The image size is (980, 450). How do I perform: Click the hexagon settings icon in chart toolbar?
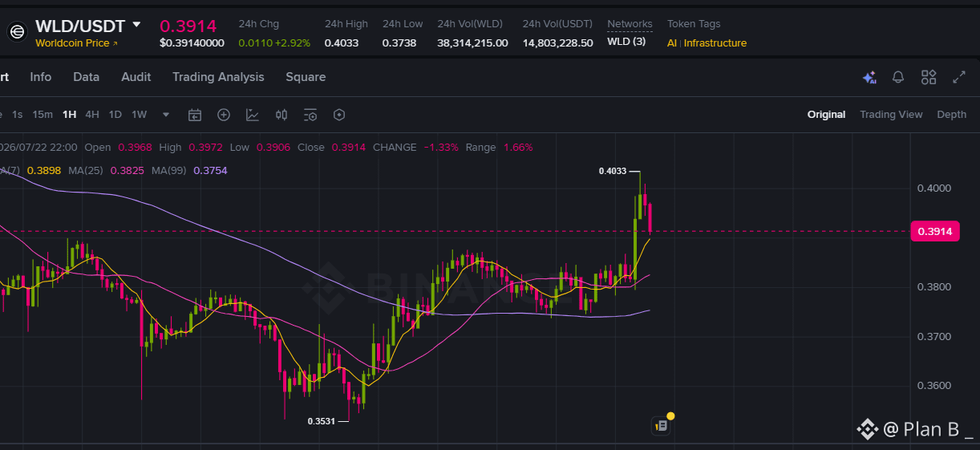(x=339, y=115)
